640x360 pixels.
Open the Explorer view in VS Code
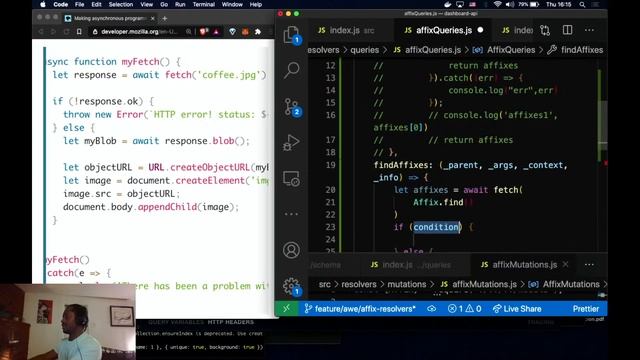point(291,35)
